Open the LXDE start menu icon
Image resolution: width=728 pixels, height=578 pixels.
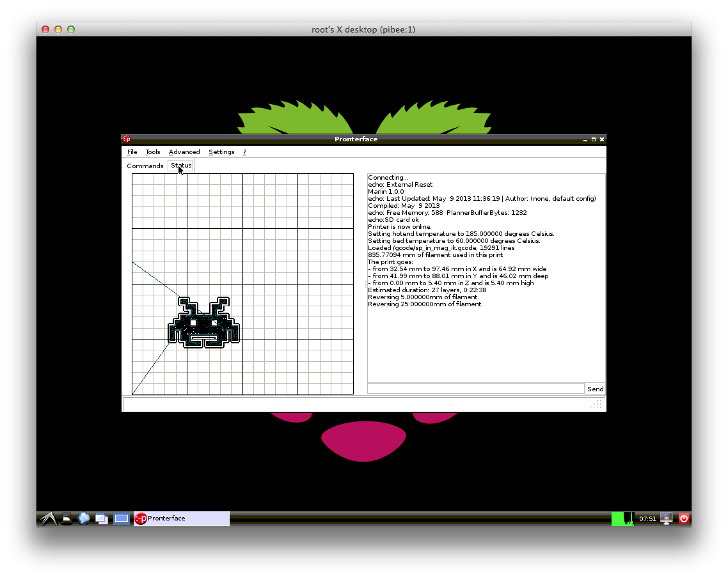(x=48, y=519)
